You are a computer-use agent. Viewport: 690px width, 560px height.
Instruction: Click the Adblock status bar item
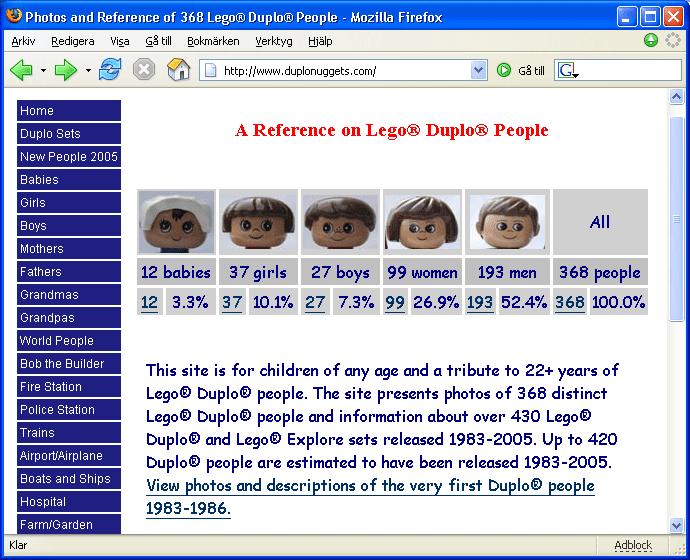pyautogui.click(x=633, y=545)
